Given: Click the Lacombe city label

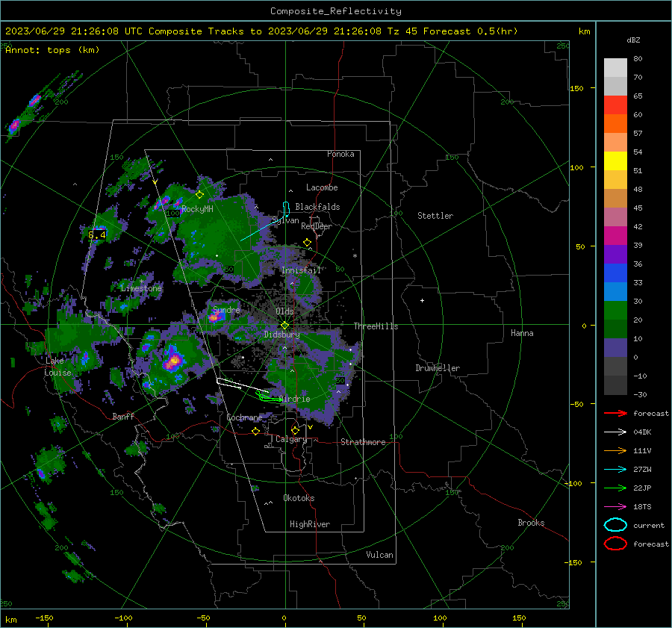Looking at the screenshot, I should 322,187.
